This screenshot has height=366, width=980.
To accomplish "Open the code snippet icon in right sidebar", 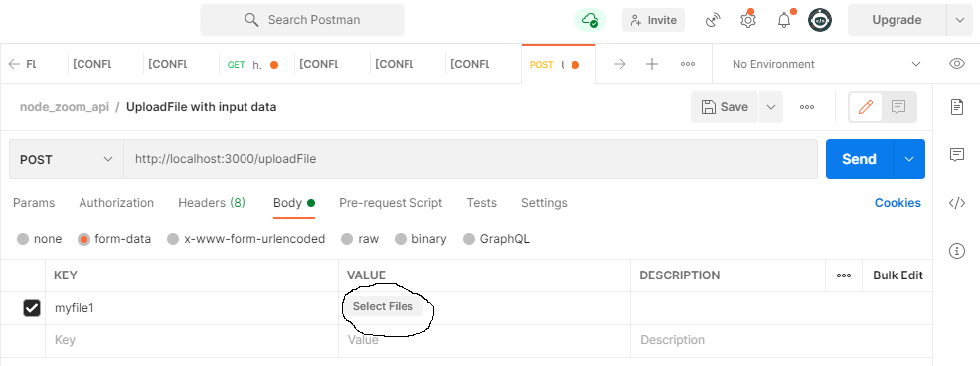I will pos(957,203).
